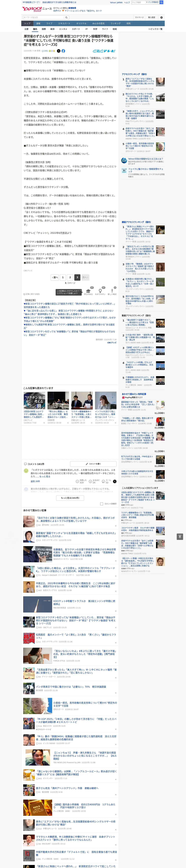Click the ヘルプ link
The image size is (186, 868).
[127, 2]
